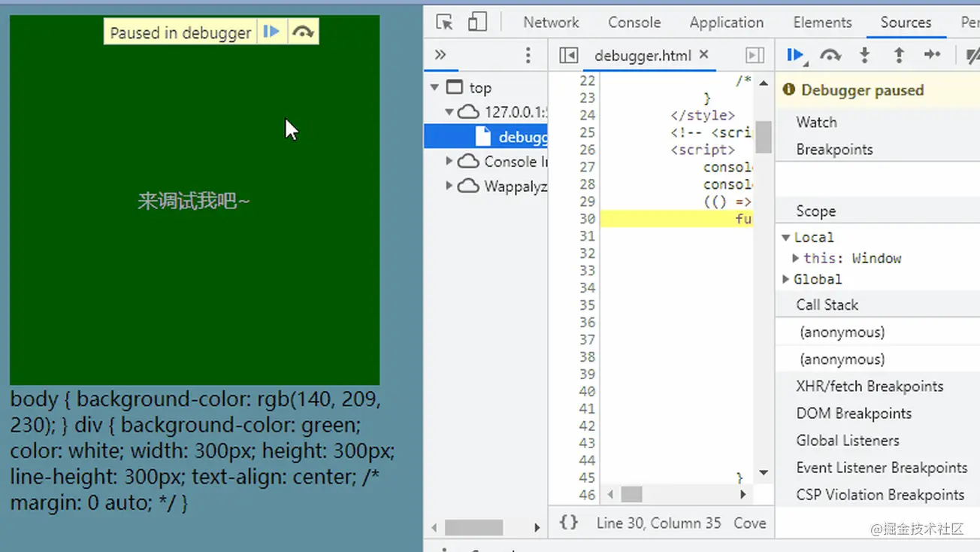980x552 pixels.
Task: Activate the inspect element picker icon
Action: (444, 22)
